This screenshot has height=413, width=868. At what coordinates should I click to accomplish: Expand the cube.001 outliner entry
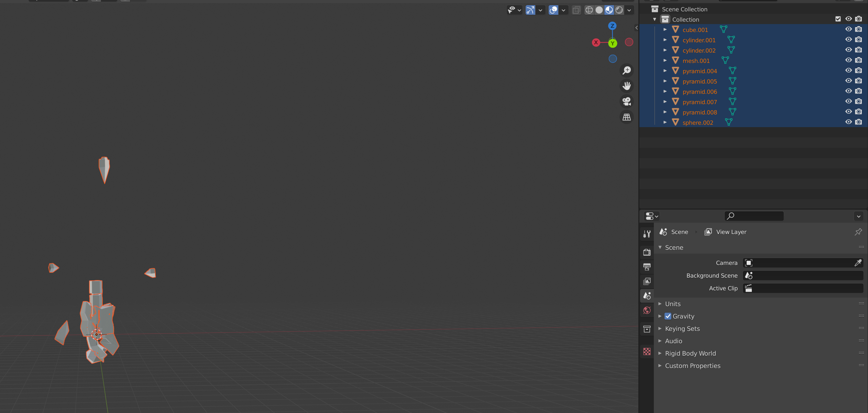coord(666,30)
